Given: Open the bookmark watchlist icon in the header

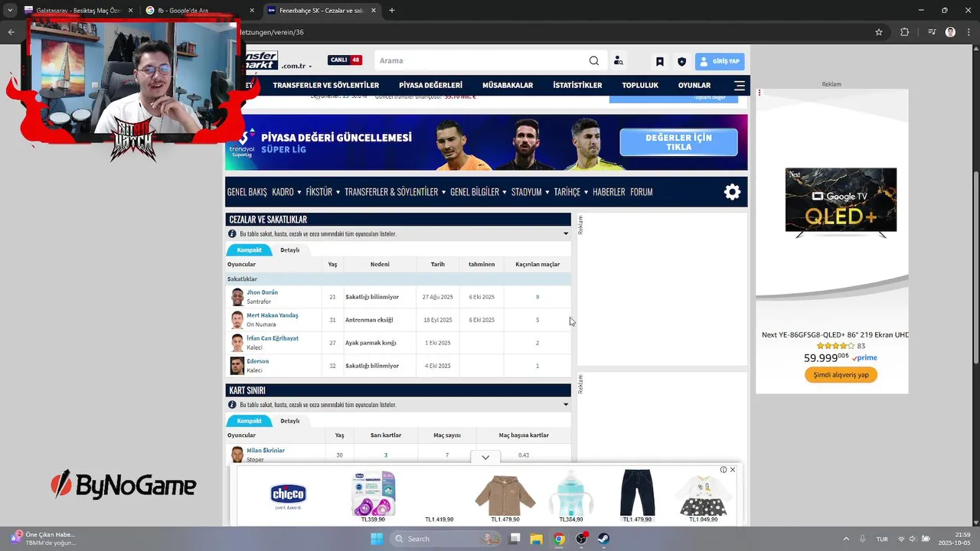Looking at the screenshot, I should (x=660, y=61).
